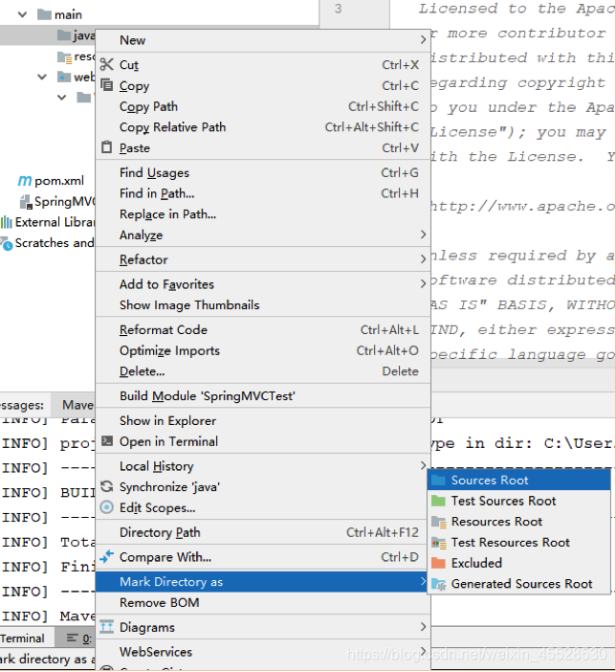The image size is (616, 672).
Task: Select pom.xml in project tree
Action: (51, 181)
